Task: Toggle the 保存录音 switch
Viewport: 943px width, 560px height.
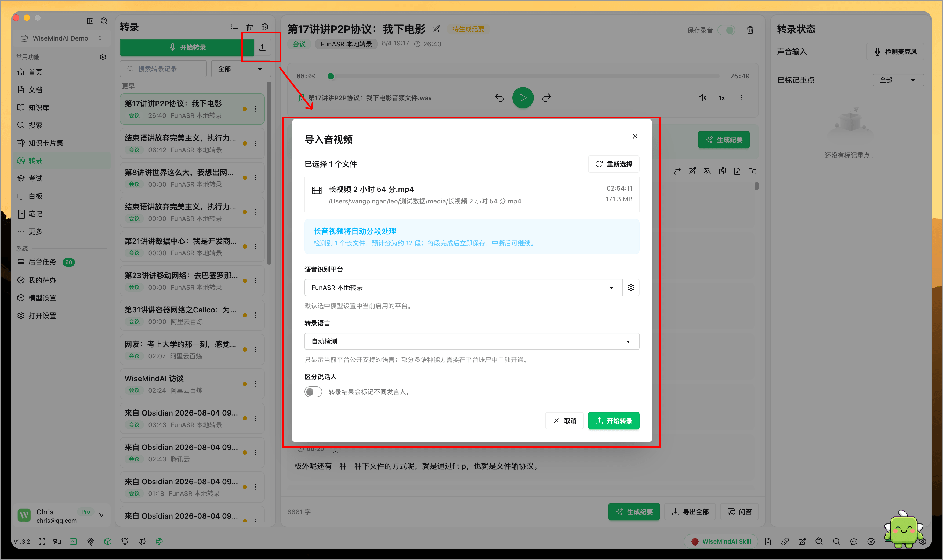Action: [726, 30]
